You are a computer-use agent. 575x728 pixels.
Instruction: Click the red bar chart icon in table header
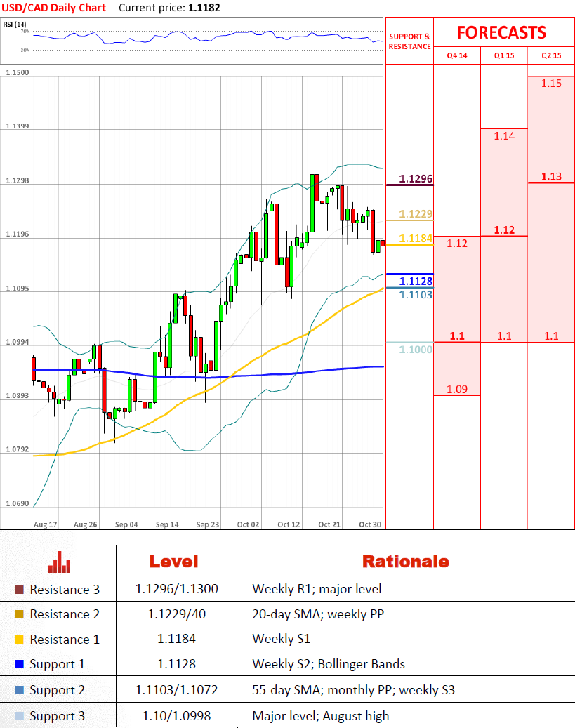(59, 561)
